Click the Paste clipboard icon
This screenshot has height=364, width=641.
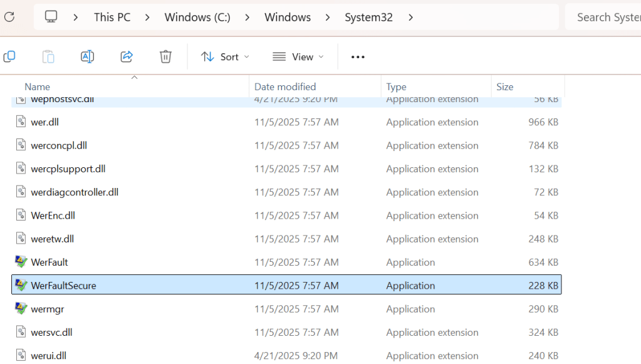(48, 57)
